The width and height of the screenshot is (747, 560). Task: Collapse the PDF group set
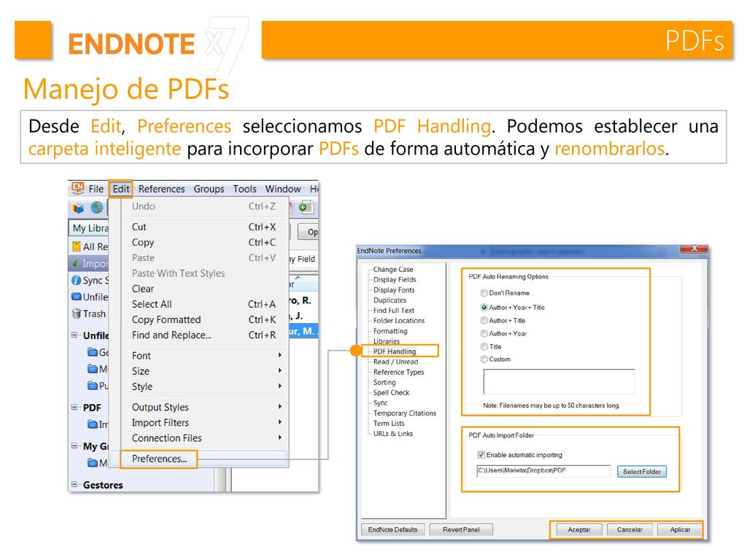coord(74,407)
